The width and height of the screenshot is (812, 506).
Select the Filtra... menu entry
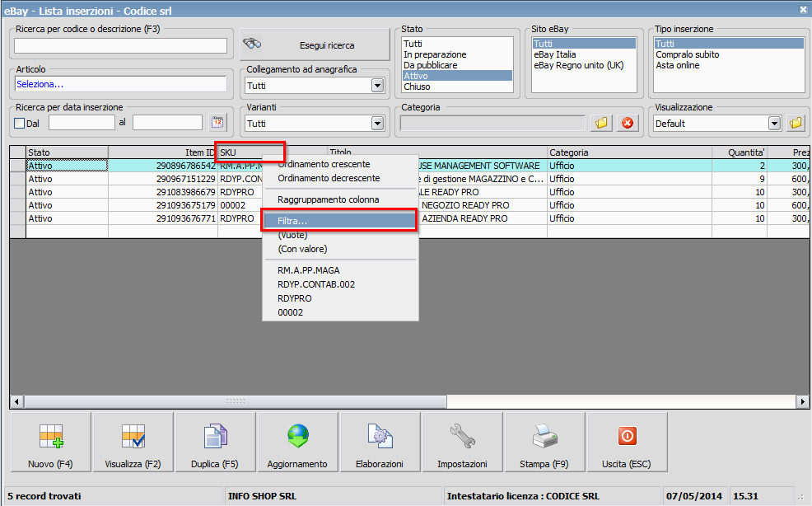coord(340,221)
